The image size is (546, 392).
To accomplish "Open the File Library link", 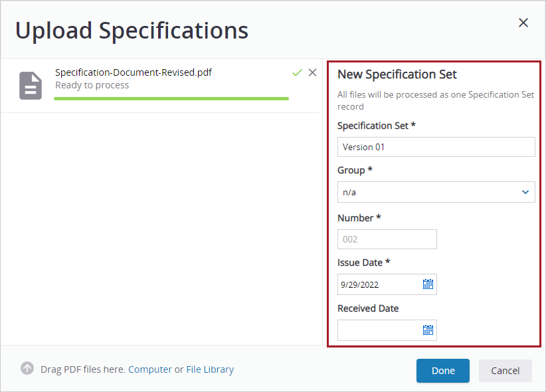I will click(210, 369).
